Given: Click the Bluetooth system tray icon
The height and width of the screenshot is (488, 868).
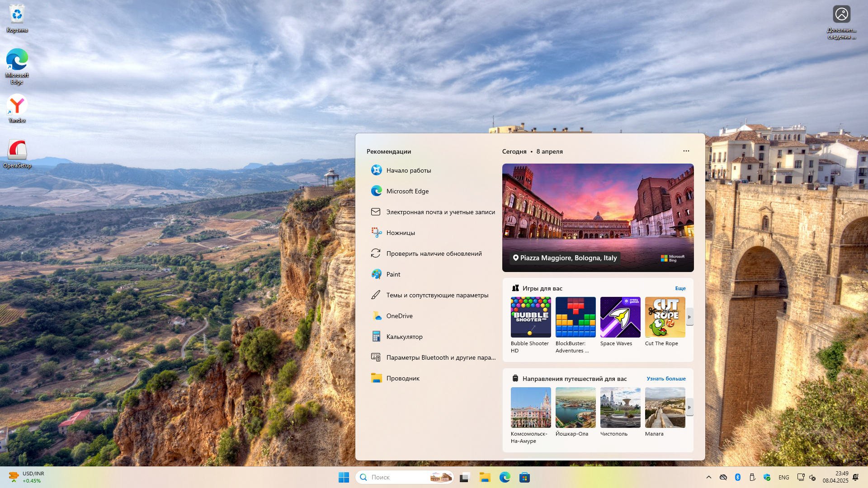Looking at the screenshot, I should [x=738, y=477].
